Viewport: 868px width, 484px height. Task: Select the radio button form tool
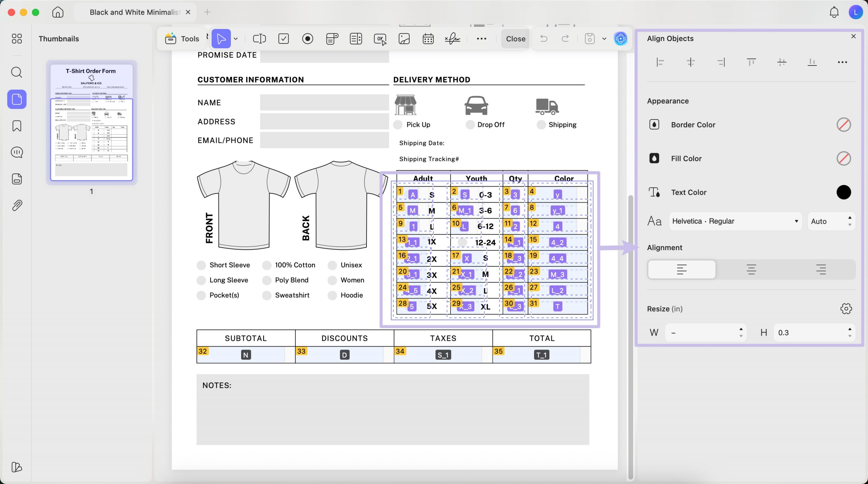coord(308,39)
